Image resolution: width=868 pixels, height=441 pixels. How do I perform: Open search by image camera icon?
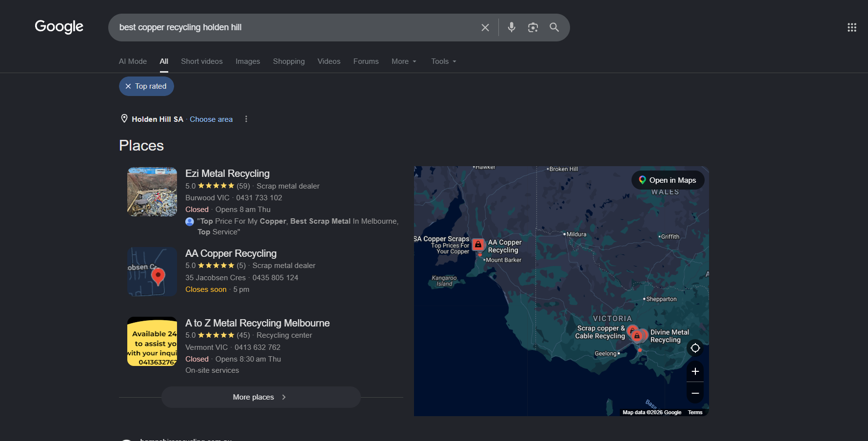point(533,27)
